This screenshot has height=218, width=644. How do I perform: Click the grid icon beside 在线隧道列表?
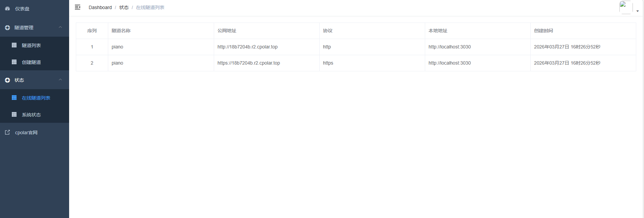point(14,98)
